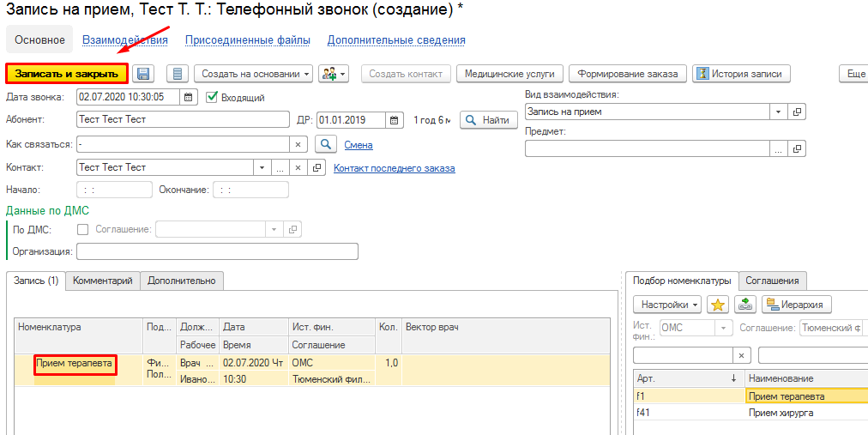The image size is (868, 435).
Task: Open the Контакт field dropdown
Action: pos(261,168)
